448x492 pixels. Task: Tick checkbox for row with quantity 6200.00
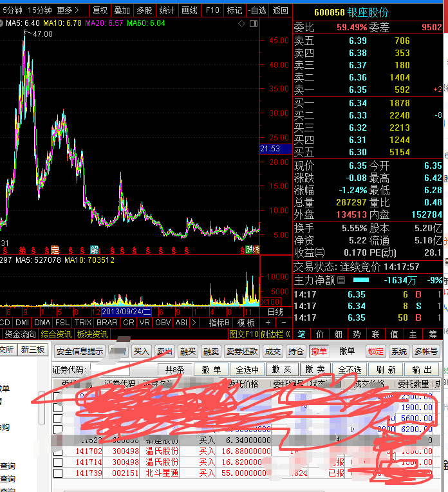(x=58, y=429)
